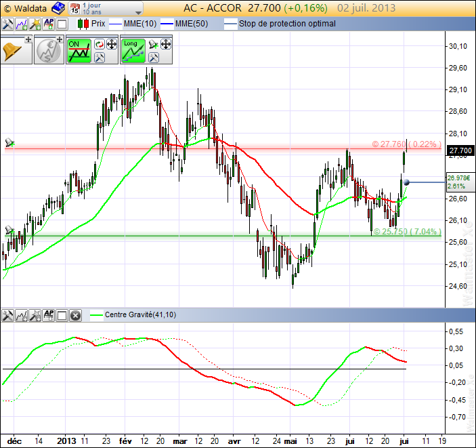Refresh support/resistance lines icon

[100, 44]
